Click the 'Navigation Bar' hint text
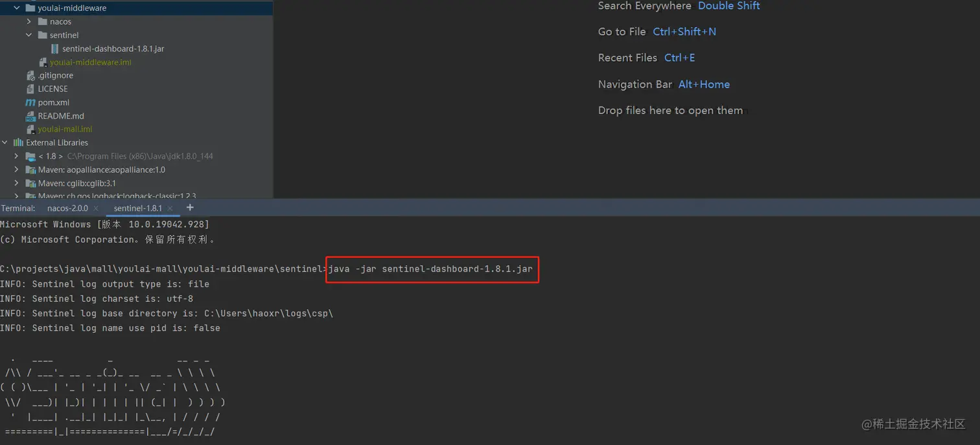Screen dimensions: 980x445 pos(635,84)
